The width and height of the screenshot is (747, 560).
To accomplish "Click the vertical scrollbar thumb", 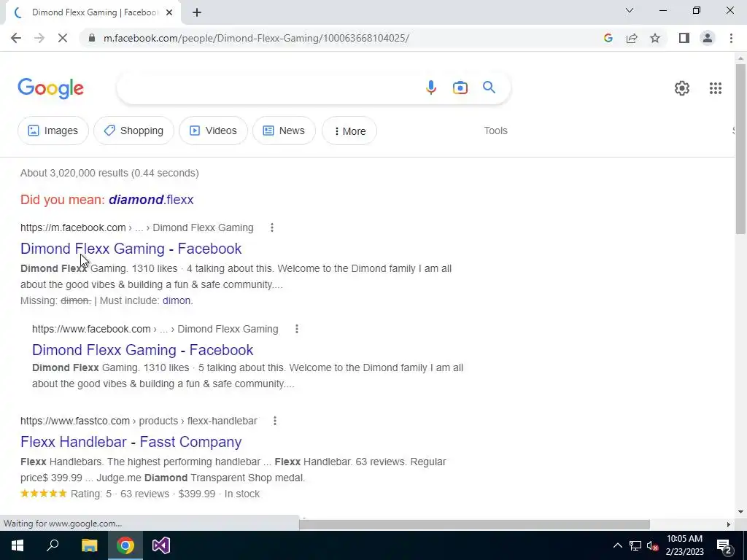I will (x=740, y=149).
